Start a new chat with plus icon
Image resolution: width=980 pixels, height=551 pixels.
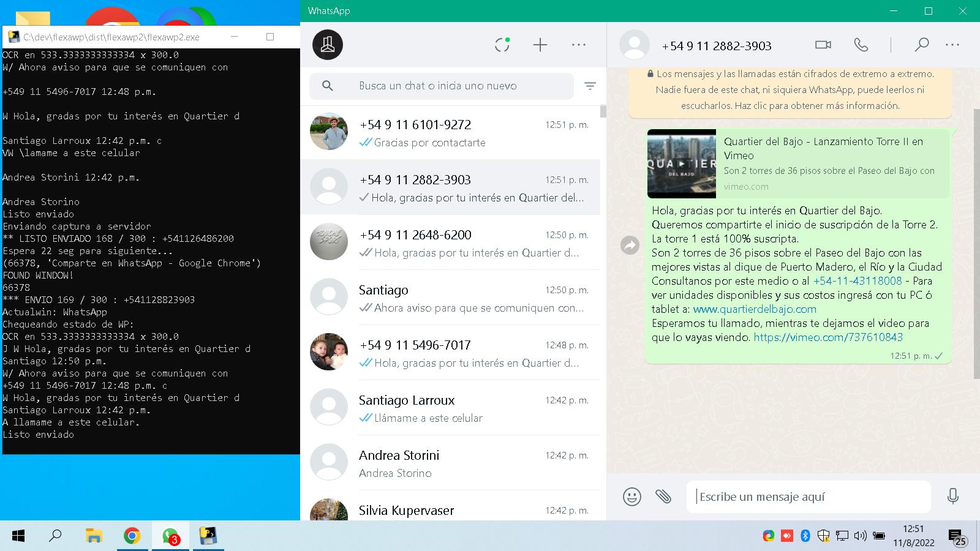540,45
